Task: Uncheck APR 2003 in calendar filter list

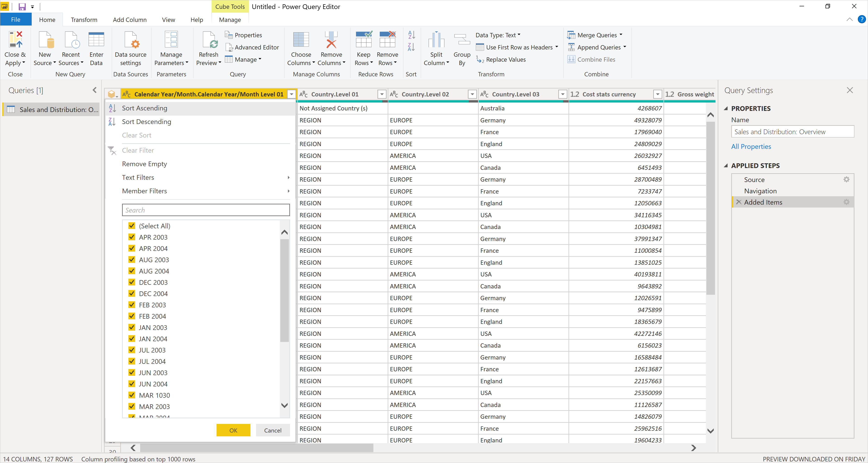Action: tap(131, 237)
